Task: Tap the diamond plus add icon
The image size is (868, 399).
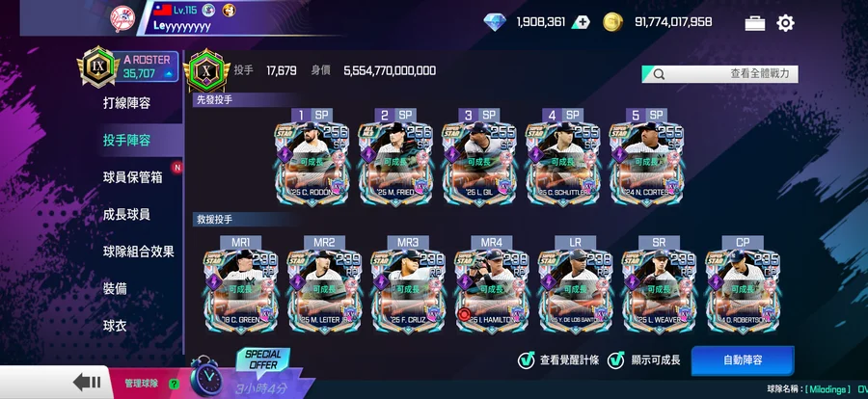Action: click(581, 22)
